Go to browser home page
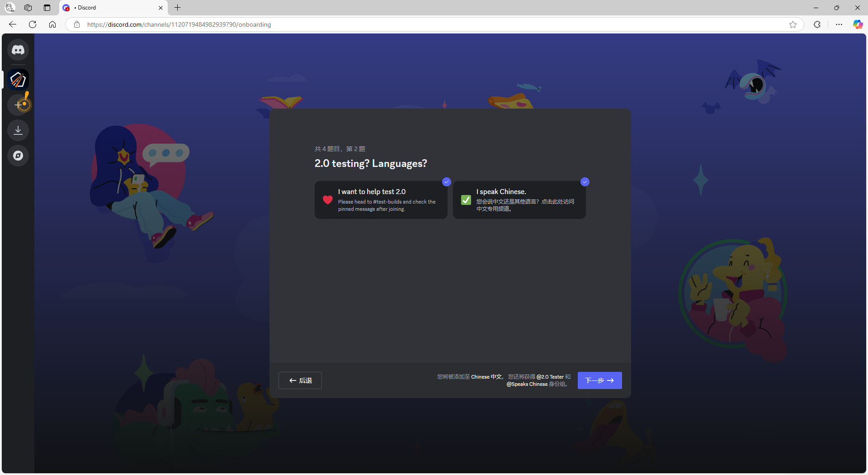This screenshot has width=868, height=475. coord(52,24)
